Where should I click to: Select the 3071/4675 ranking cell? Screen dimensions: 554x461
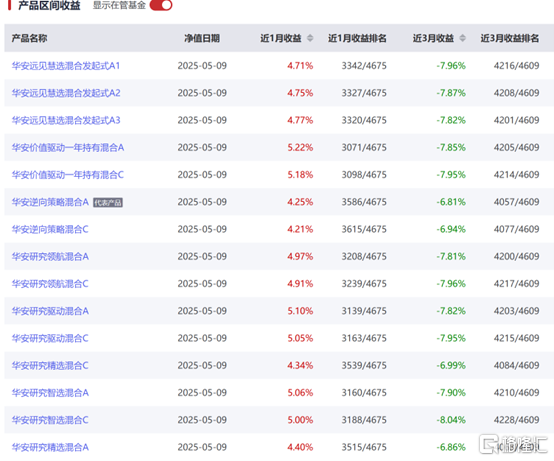pyautogui.click(x=364, y=147)
